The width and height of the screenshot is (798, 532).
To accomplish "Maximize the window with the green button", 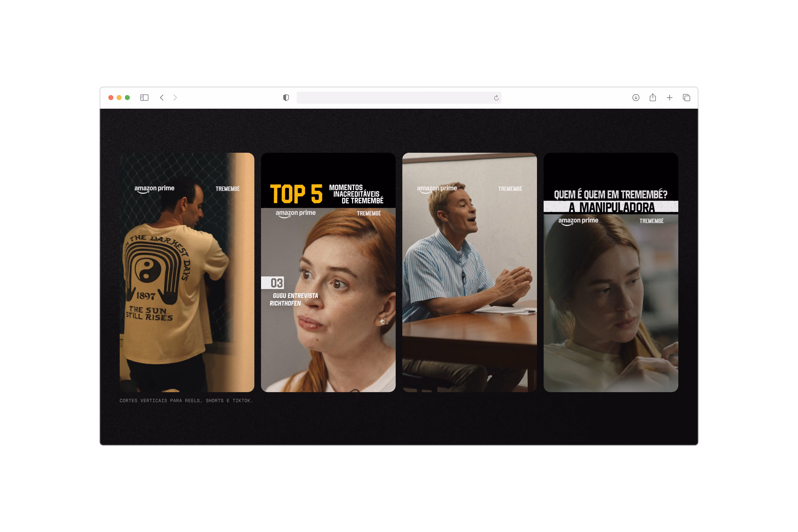I will click(127, 98).
